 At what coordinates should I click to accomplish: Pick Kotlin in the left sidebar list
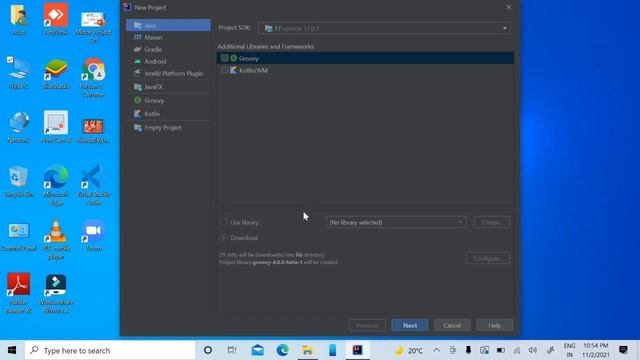pyautogui.click(x=168, y=114)
